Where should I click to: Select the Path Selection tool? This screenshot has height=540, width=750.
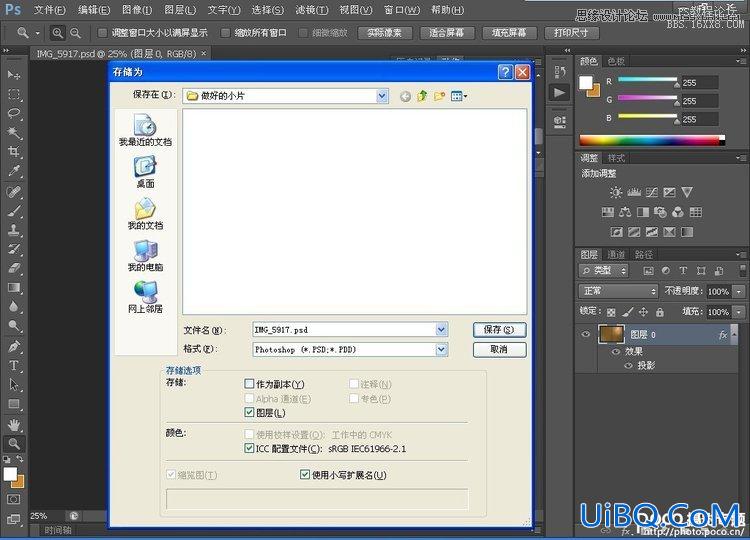point(14,385)
